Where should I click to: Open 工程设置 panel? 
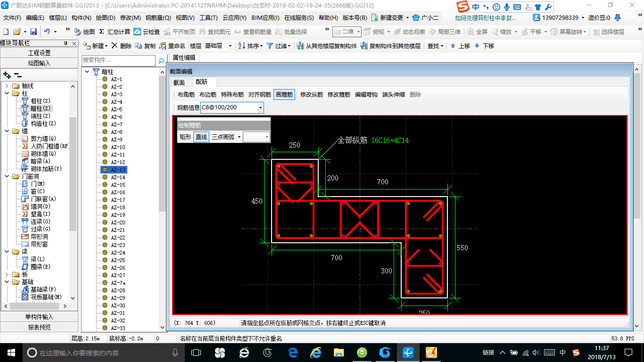pyautogui.click(x=39, y=53)
